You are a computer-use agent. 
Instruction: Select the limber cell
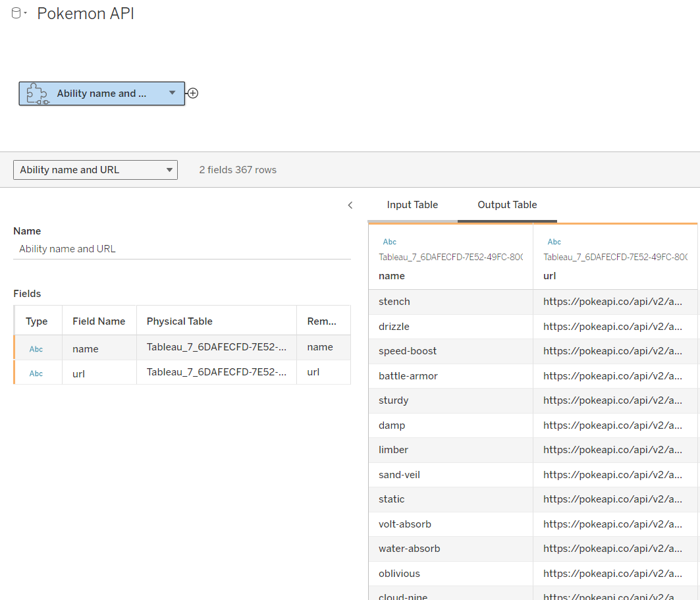pos(451,450)
